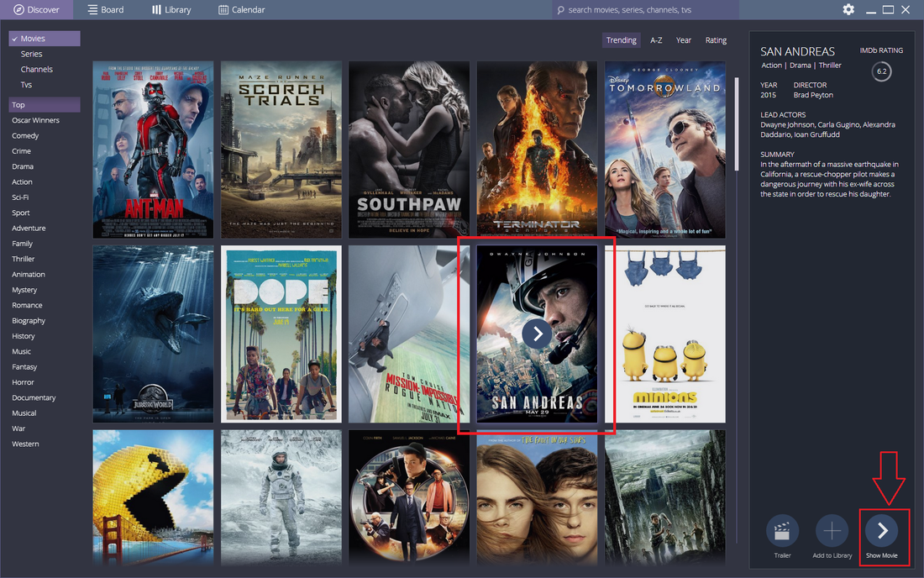924x578 pixels.
Task: Click the 6.2 IMDb rating circle
Action: (x=881, y=71)
